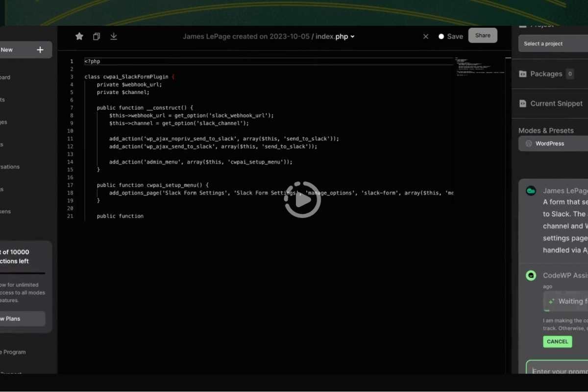The width and height of the screenshot is (588, 392).
Task: Click the WordPress logo icon
Action: pyautogui.click(x=529, y=144)
